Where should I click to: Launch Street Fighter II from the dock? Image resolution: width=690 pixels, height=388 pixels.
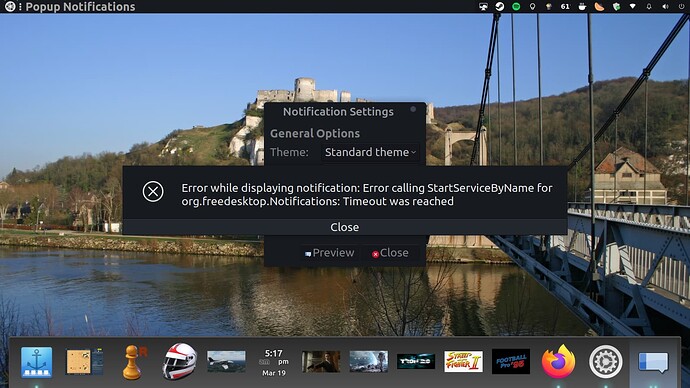[463, 362]
